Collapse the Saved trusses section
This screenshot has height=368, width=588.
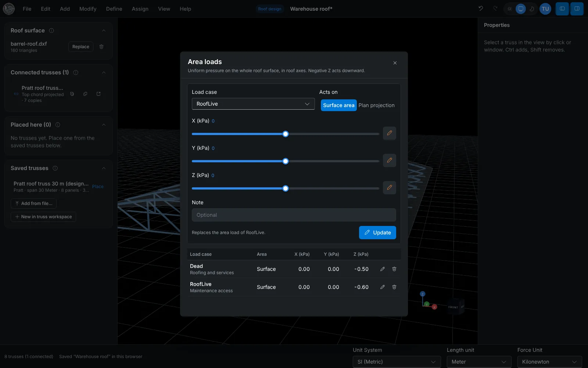[104, 168]
